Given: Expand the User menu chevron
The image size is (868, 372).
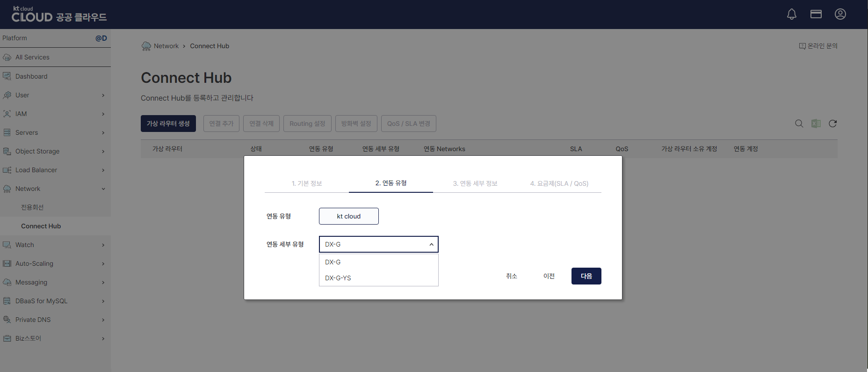Looking at the screenshot, I should (103, 95).
